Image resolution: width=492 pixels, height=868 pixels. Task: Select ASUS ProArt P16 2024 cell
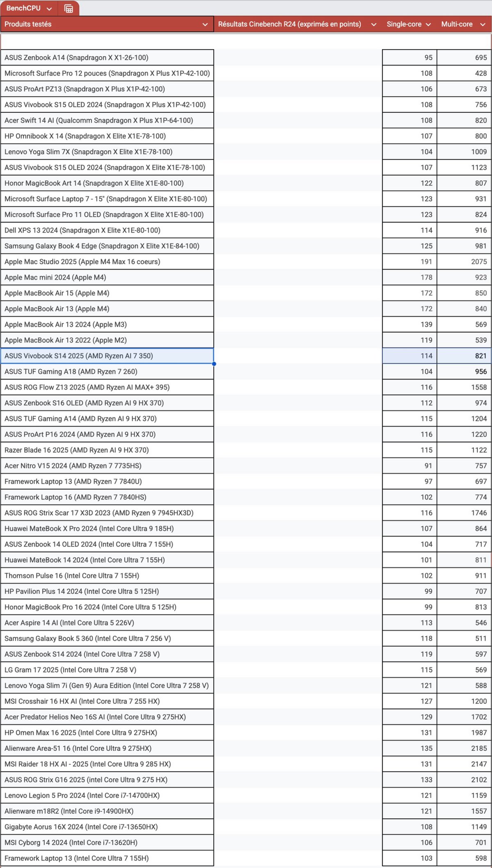(x=107, y=434)
